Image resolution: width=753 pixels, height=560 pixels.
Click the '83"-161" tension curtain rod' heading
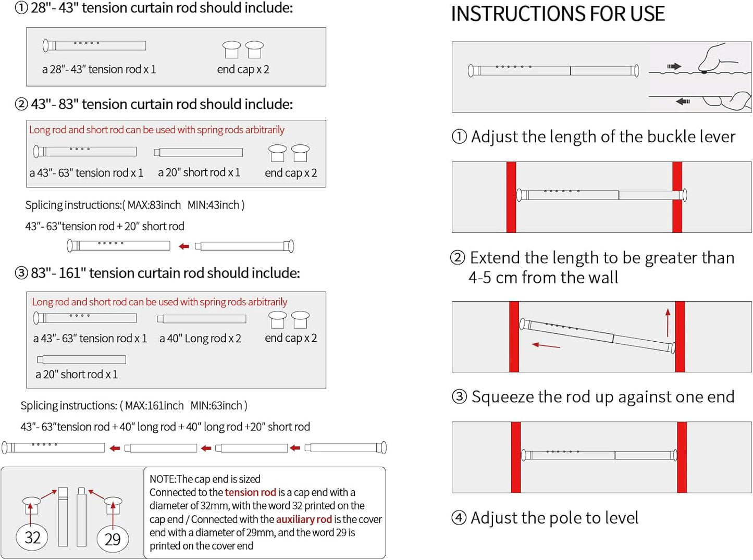tap(165, 273)
